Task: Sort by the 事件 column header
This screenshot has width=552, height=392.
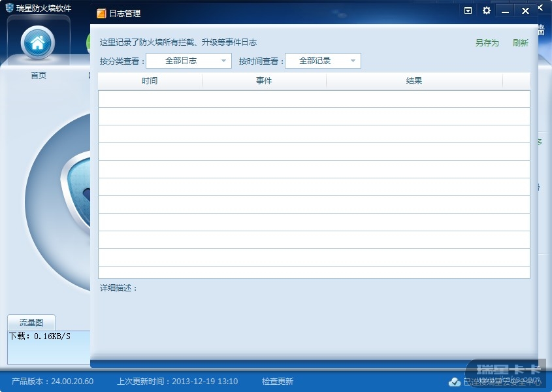Action: tap(264, 81)
